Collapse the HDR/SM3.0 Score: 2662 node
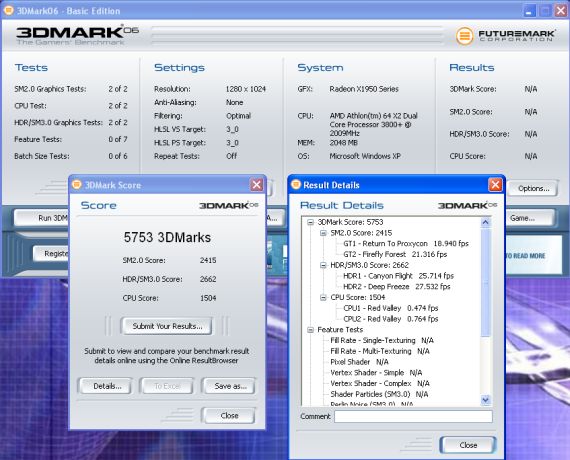This screenshot has width=570, height=460. point(323,265)
